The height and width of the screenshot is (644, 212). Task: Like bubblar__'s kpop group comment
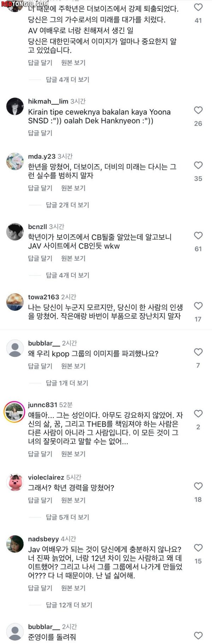pos(198,352)
